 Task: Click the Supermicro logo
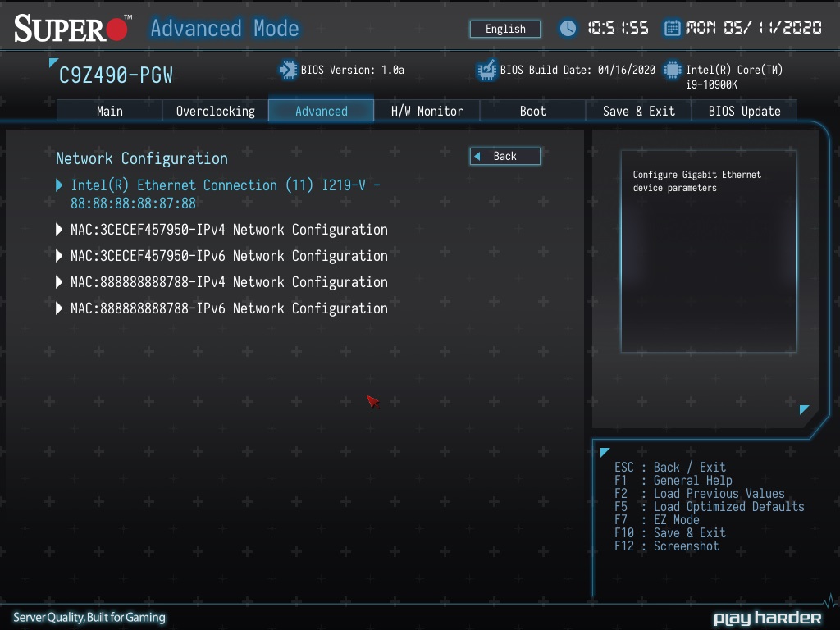[x=72, y=29]
